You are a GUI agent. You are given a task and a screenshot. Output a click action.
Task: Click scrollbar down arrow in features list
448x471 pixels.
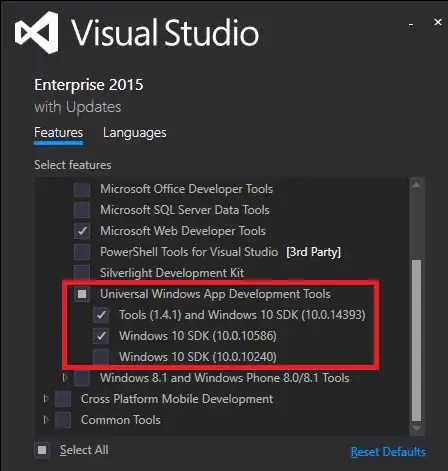(x=416, y=428)
